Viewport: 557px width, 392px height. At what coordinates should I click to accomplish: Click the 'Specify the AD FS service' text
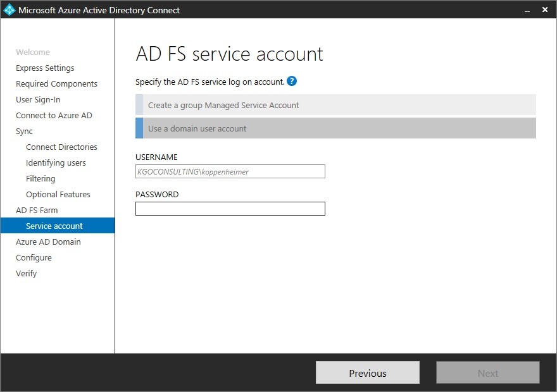click(210, 82)
